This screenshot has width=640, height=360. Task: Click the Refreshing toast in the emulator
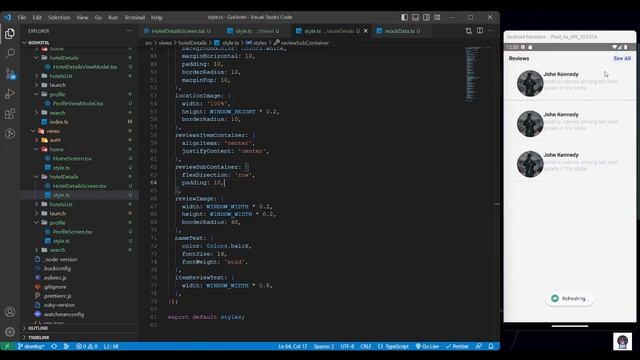click(x=570, y=298)
